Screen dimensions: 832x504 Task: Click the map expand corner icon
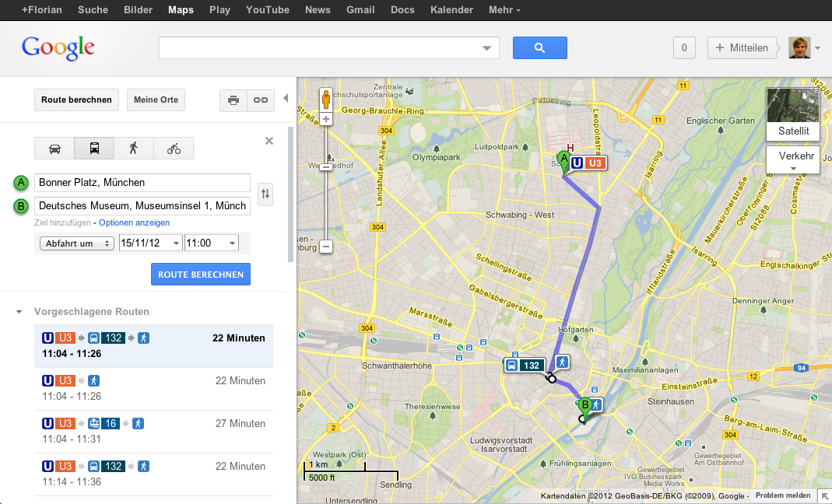pyautogui.click(x=825, y=496)
